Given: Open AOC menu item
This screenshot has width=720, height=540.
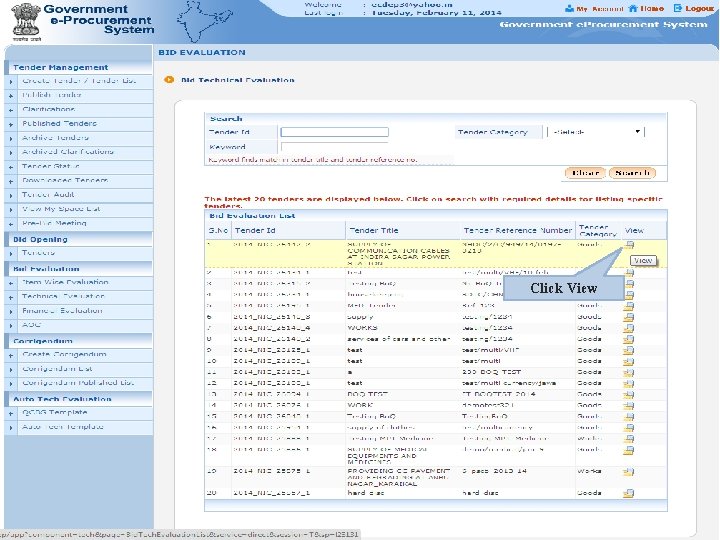Looking at the screenshot, I should tap(32, 325).
